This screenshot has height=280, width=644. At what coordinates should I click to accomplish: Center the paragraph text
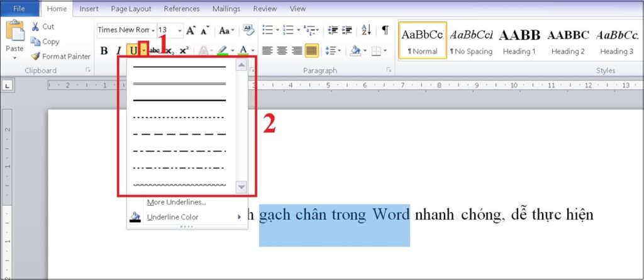coord(282,51)
